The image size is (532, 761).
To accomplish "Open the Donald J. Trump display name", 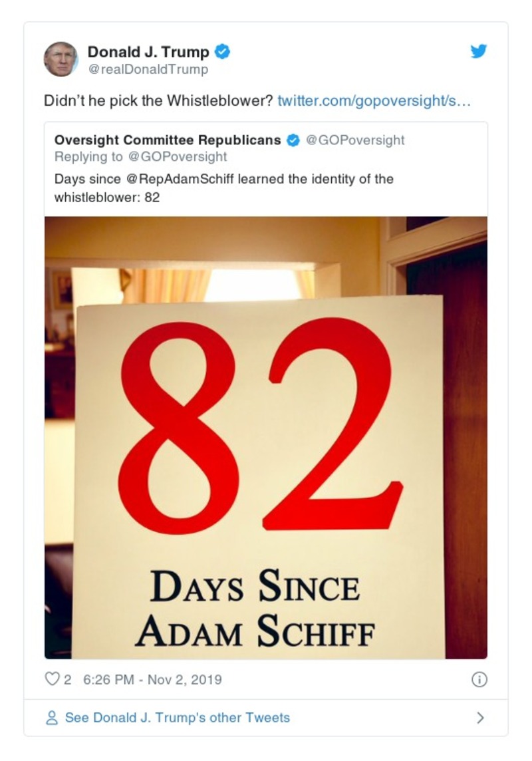I will 148,51.
